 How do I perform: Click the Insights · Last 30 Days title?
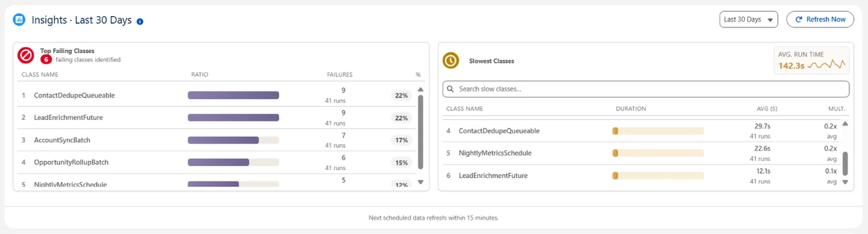click(82, 20)
